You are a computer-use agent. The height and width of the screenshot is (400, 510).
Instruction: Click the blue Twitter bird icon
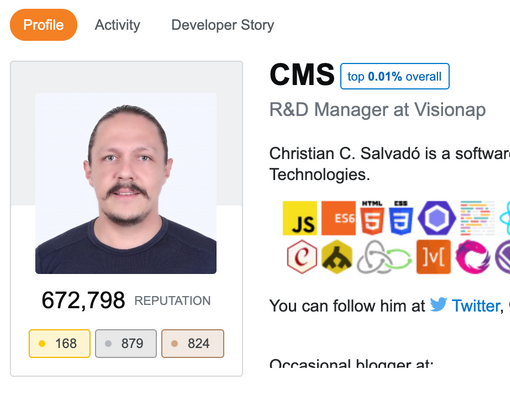click(x=438, y=305)
